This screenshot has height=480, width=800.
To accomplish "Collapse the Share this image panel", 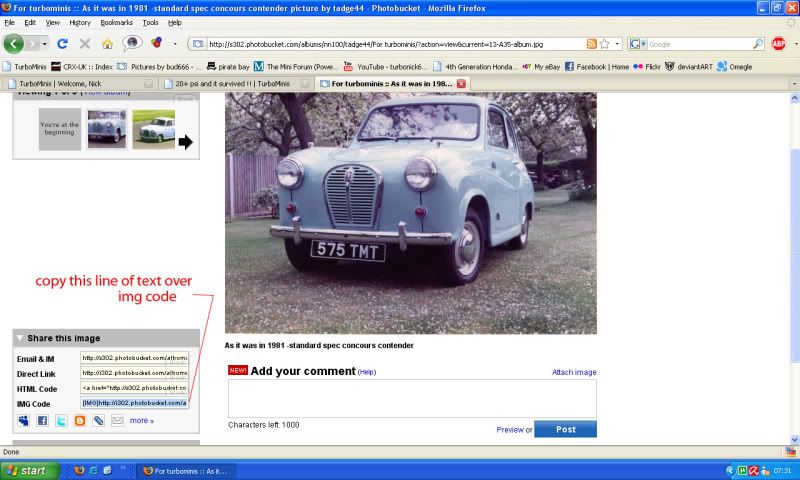I will [x=19, y=338].
